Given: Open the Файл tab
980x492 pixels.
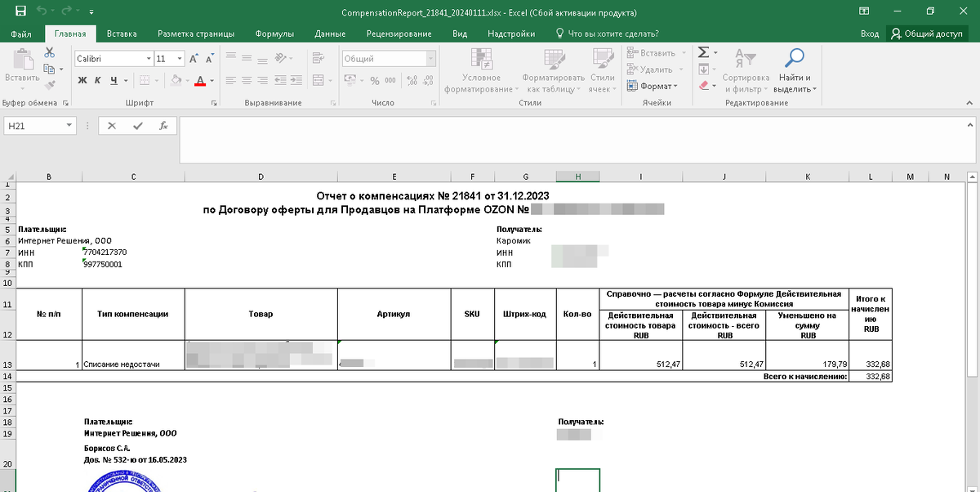Looking at the screenshot, I should (22, 34).
